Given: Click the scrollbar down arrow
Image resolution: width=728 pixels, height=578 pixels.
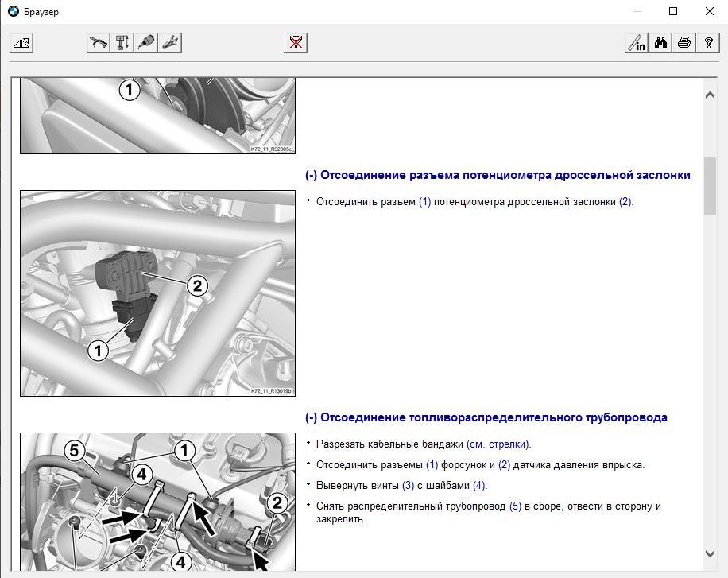Looking at the screenshot, I should click(710, 553).
